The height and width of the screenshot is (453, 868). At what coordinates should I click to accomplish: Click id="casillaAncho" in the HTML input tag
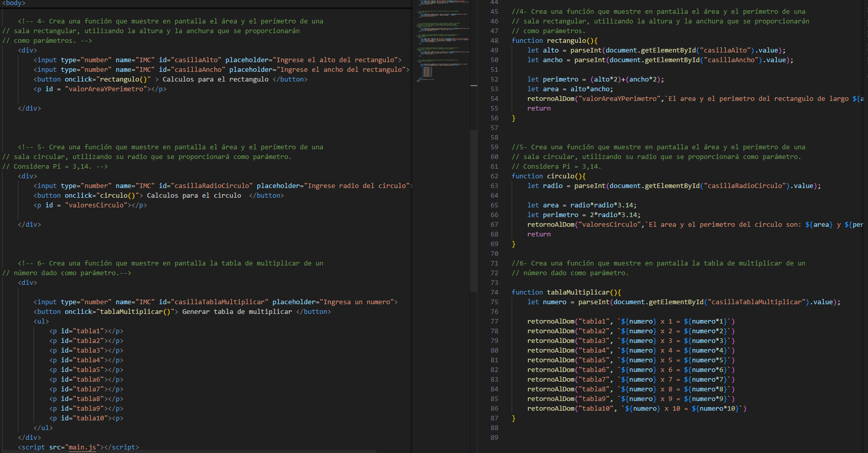click(x=192, y=70)
